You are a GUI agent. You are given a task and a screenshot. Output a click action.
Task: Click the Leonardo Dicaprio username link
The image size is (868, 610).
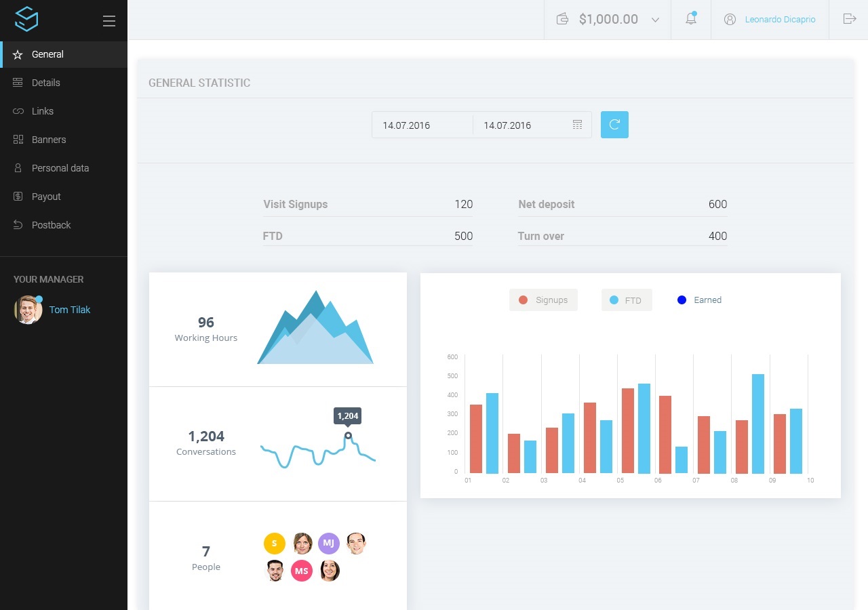[780, 20]
